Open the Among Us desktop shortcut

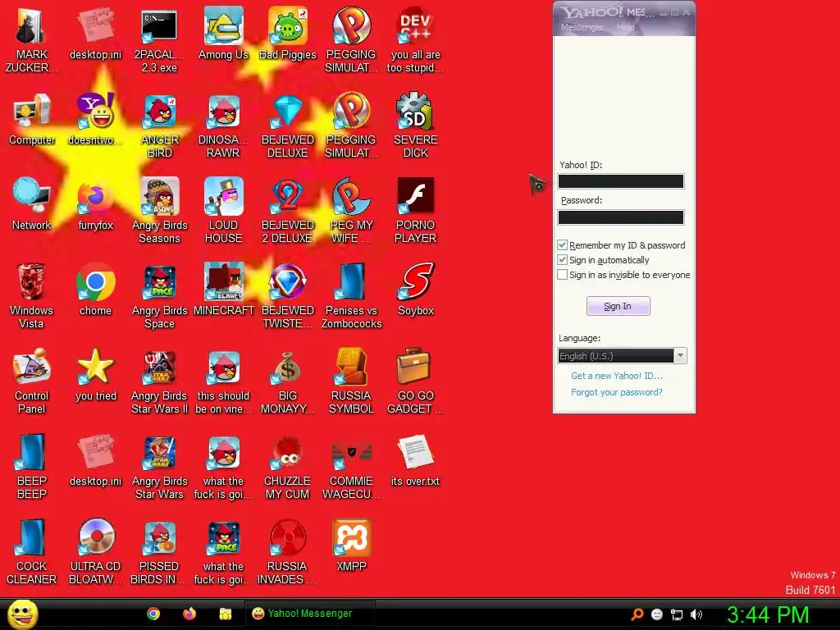click(223, 34)
